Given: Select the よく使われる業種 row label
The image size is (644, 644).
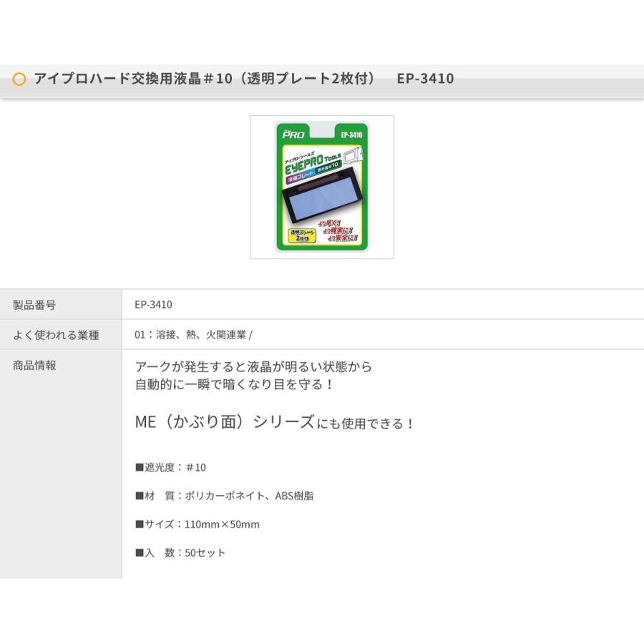Looking at the screenshot, I should click(x=56, y=335).
